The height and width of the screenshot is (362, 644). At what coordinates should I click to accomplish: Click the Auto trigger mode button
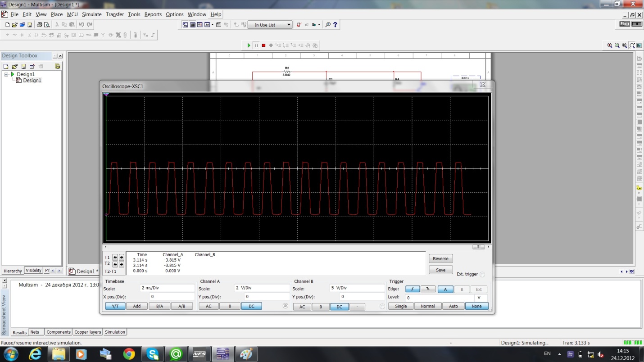(x=454, y=306)
